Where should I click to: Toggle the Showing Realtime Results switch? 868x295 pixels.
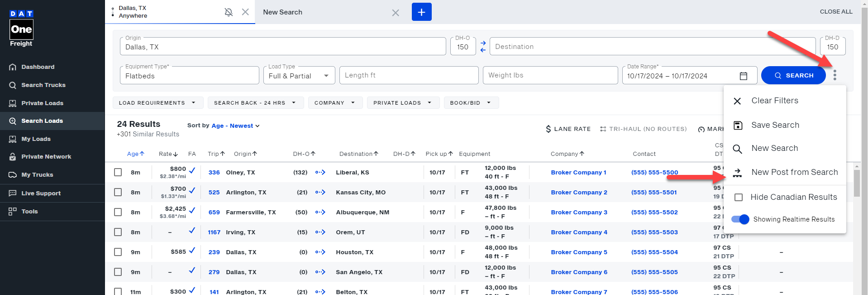(740, 219)
